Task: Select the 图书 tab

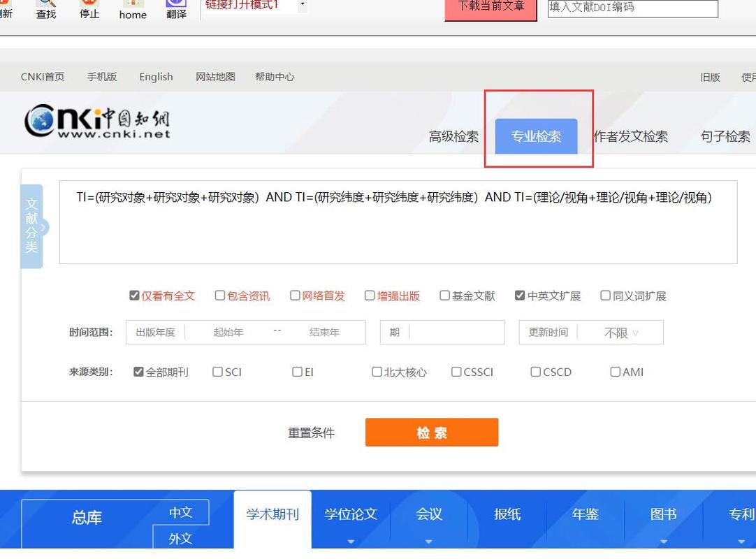Action: tap(664, 514)
